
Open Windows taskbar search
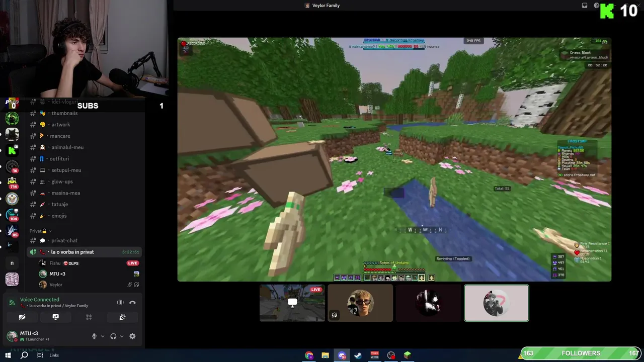24,355
